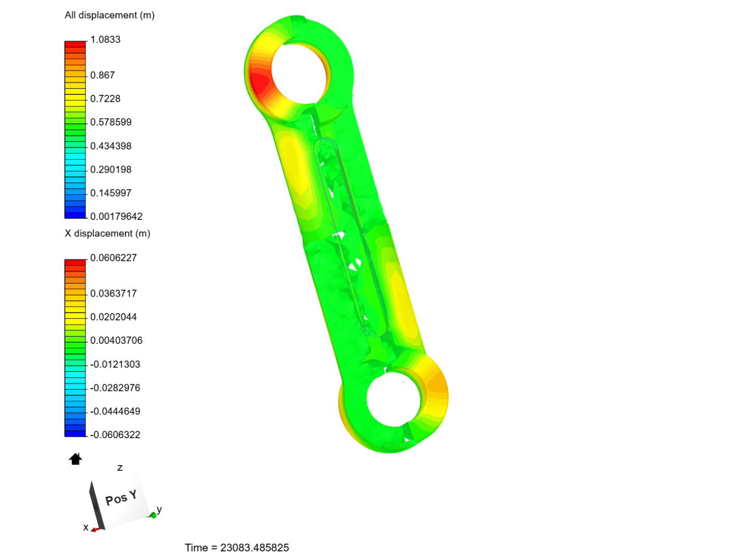
Task: Click the -0.0282976 legend value
Action: [x=115, y=388]
